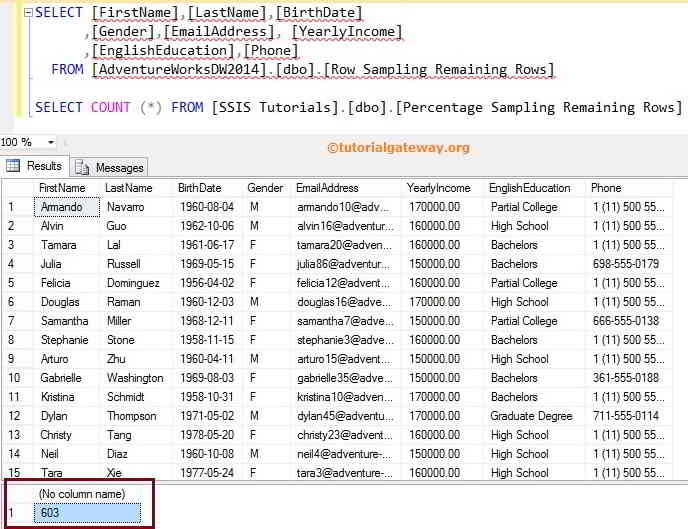This screenshot has width=688, height=529.
Task: Click the Schmidt cell
Action: pyautogui.click(x=136, y=397)
